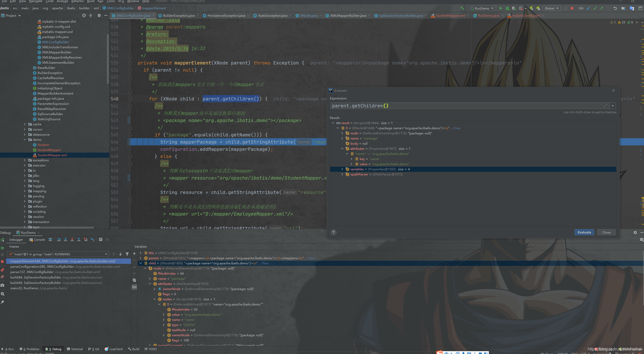The height and width of the screenshot is (354, 644).
Task: Open the Translate icon in top toolbar
Action: 632,8
